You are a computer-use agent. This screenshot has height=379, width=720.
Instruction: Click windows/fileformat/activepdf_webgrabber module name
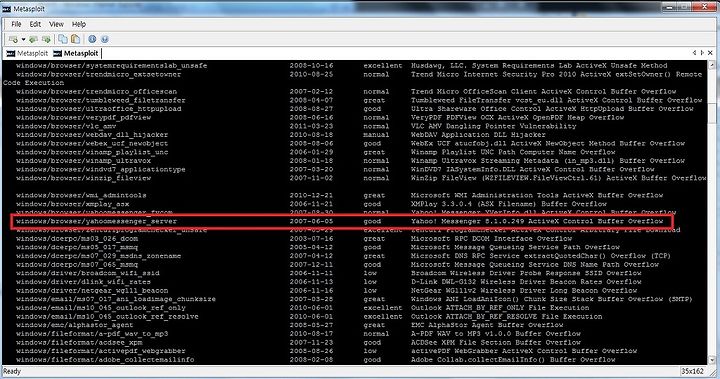point(101,351)
